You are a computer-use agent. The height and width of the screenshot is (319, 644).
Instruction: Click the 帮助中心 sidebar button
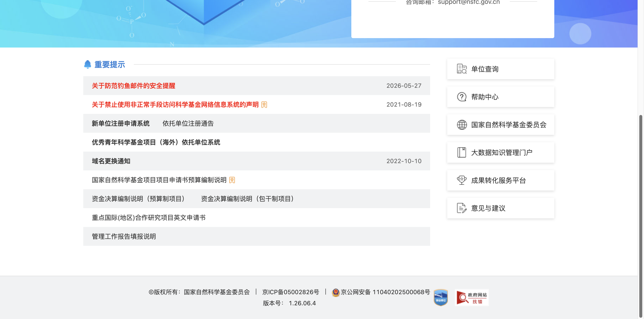click(501, 97)
